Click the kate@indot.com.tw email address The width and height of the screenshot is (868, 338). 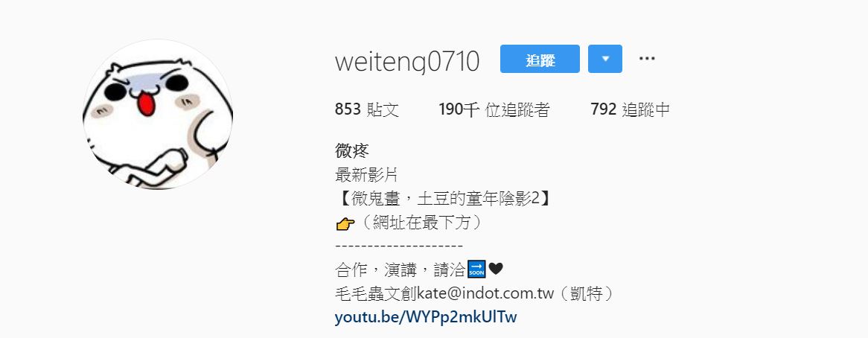(x=485, y=293)
